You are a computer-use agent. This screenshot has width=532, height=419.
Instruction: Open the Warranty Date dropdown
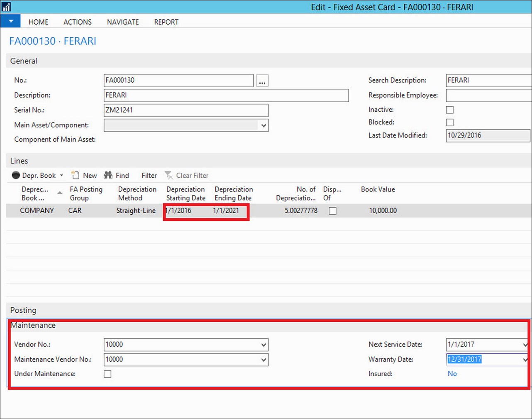(525, 360)
